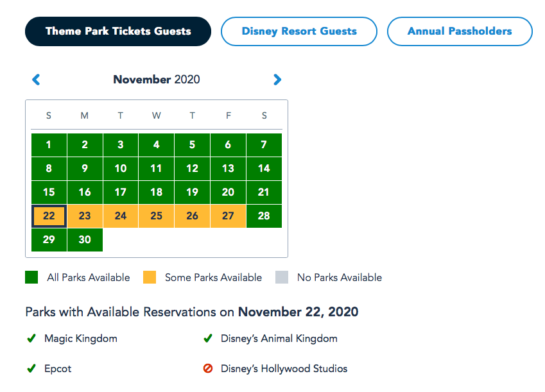This screenshot has width=545, height=392.
Task: Choose November 1 date cell
Action: 49,145
